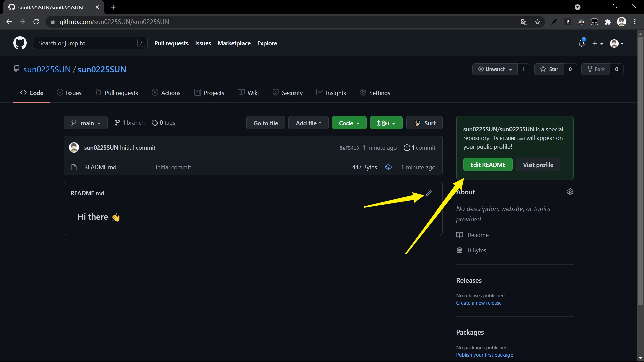Click the Visit profile button
The image size is (644, 362).
(538, 164)
